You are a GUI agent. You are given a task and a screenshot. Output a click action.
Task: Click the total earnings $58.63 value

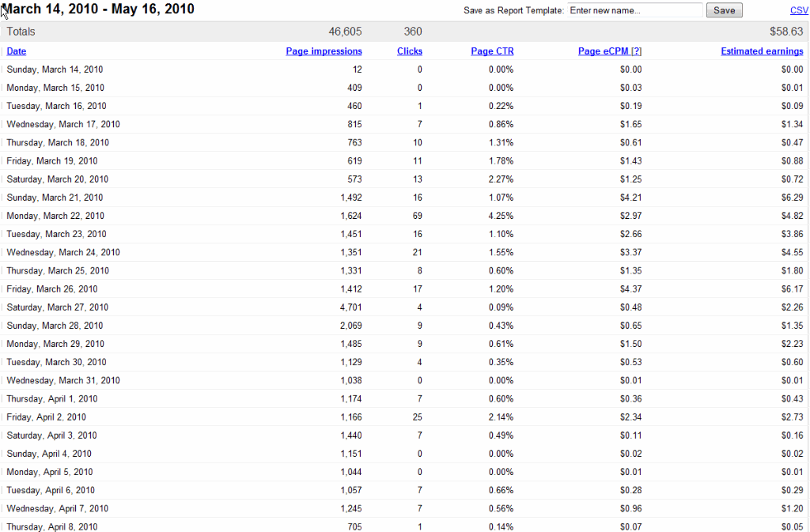pyautogui.click(x=786, y=32)
